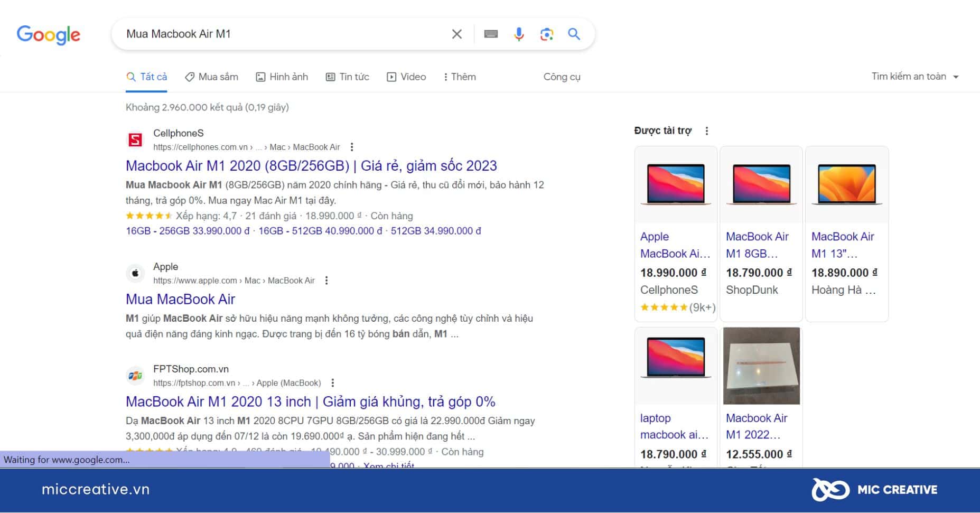Expand the Tìm kiếm an toàn dropdown

click(915, 77)
